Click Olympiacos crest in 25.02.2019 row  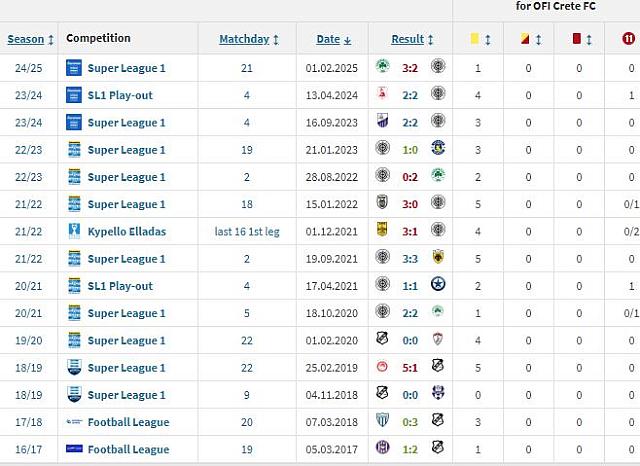(382, 366)
